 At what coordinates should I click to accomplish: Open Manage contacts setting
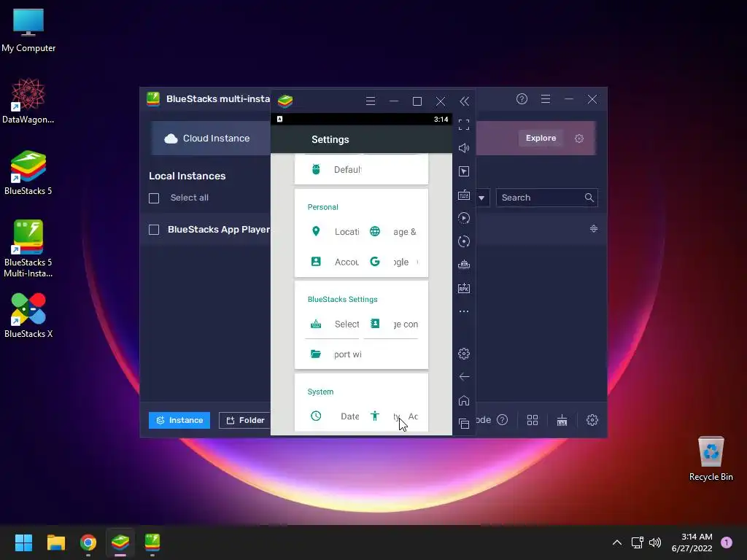(392, 324)
